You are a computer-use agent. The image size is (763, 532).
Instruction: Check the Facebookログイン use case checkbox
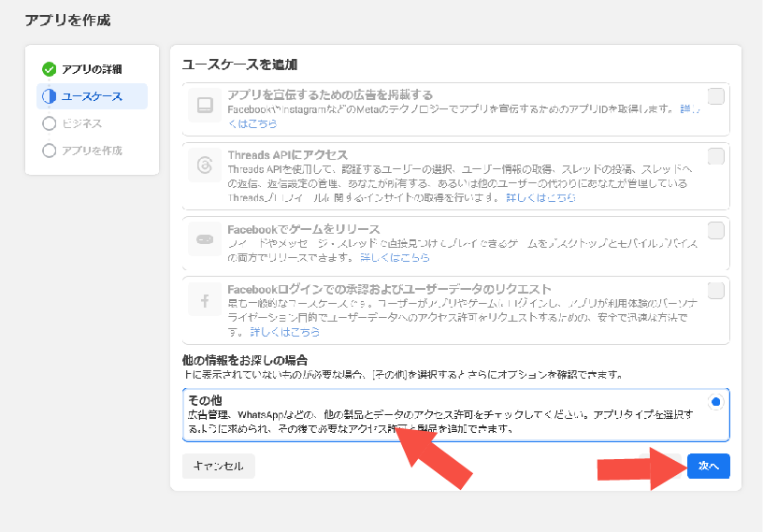pyautogui.click(x=716, y=291)
